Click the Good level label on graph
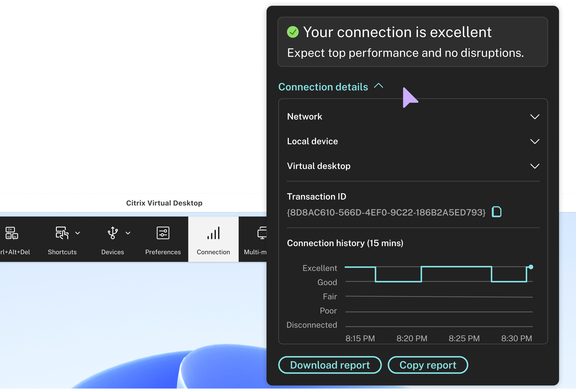The height and width of the screenshot is (392, 576). (x=327, y=282)
